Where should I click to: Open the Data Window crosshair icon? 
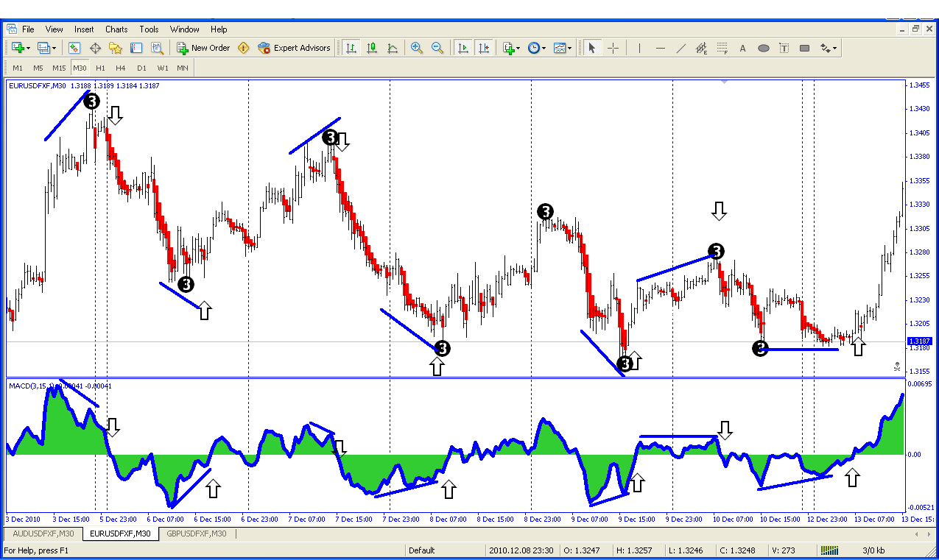pyautogui.click(x=95, y=48)
